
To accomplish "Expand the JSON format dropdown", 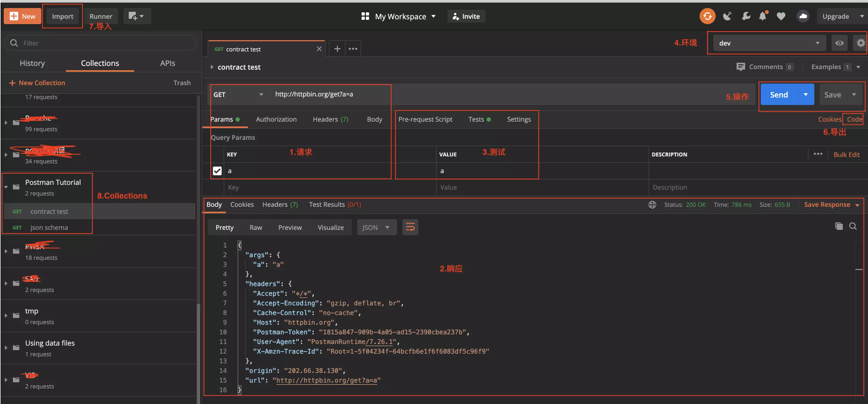I will [377, 227].
